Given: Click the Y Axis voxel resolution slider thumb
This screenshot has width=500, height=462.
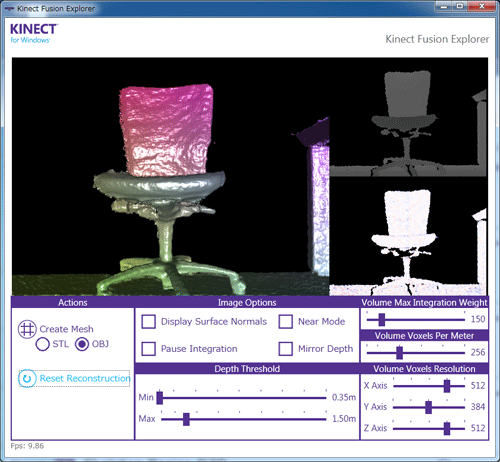Looking at the screenshot, I should [x=429, y=407].
